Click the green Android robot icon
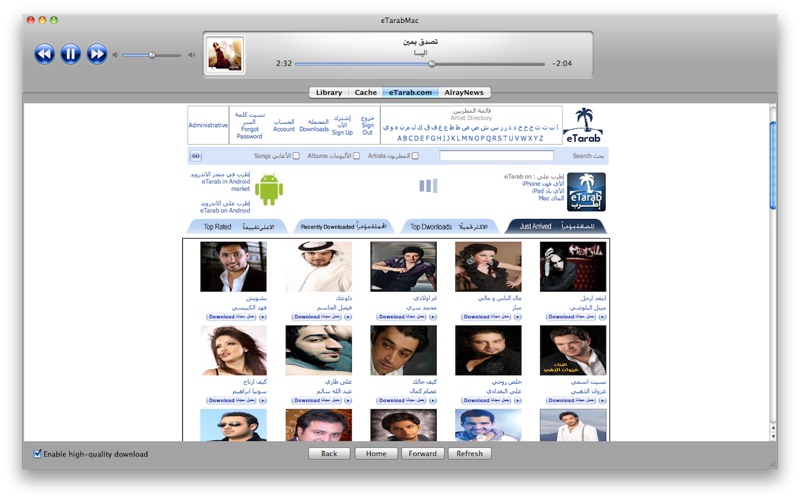 point(269,190)
